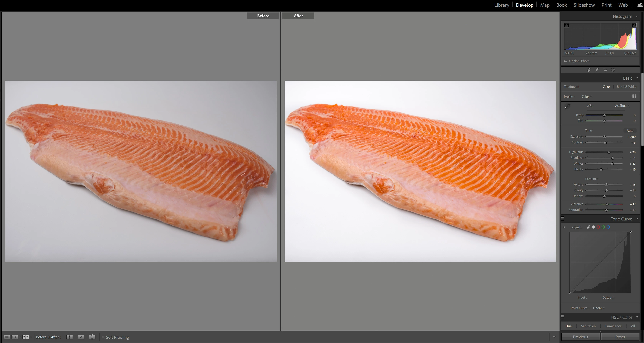This screenshot has width=644, height=343.
Task: Open the Saturation tab in HSL
Action: 588,326
